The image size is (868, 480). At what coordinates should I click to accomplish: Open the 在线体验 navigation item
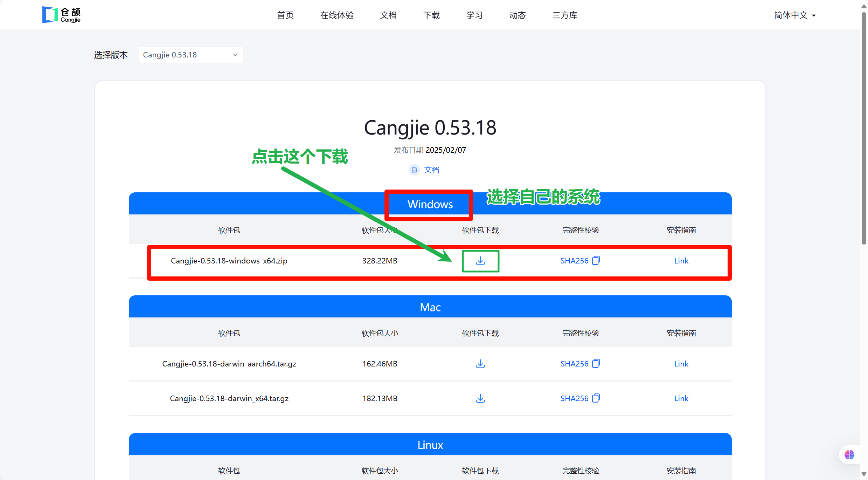click(337, 15)
